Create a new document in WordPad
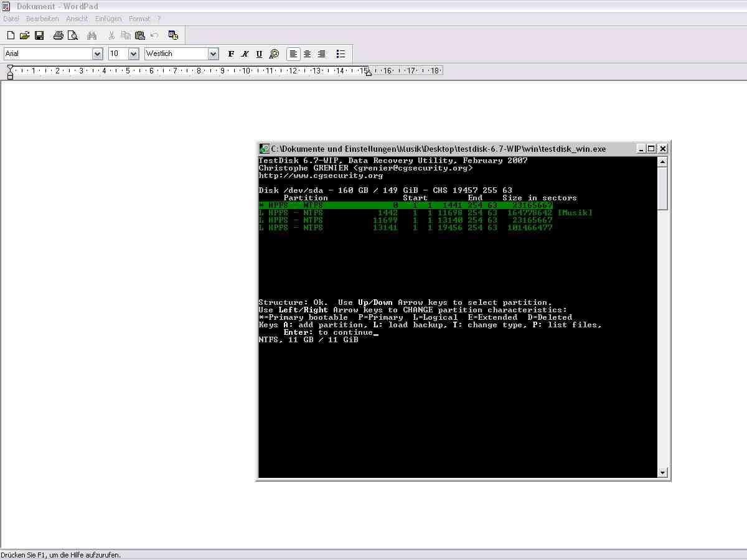Screen dimensions: 747x560 point(11,35)
